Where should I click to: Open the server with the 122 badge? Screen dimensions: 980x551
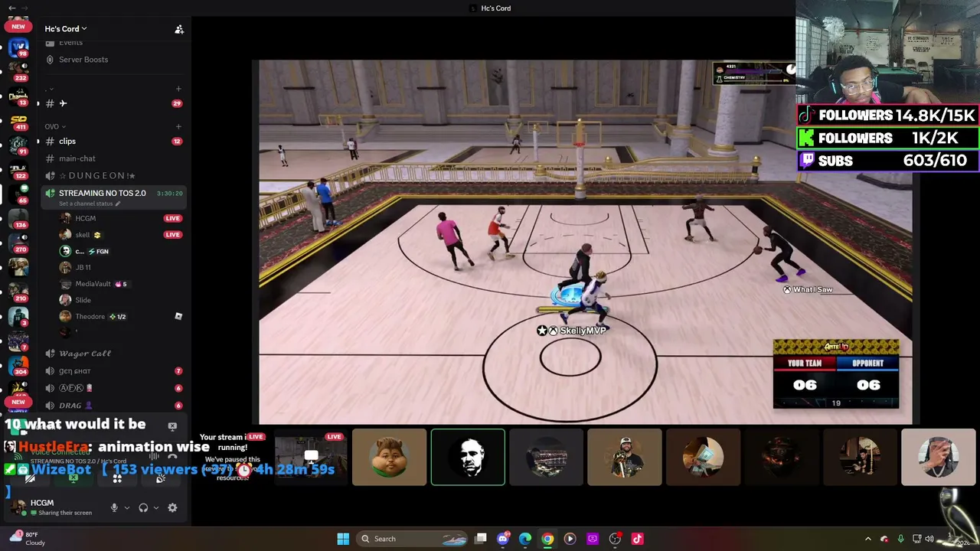click(x=18, y=170)
